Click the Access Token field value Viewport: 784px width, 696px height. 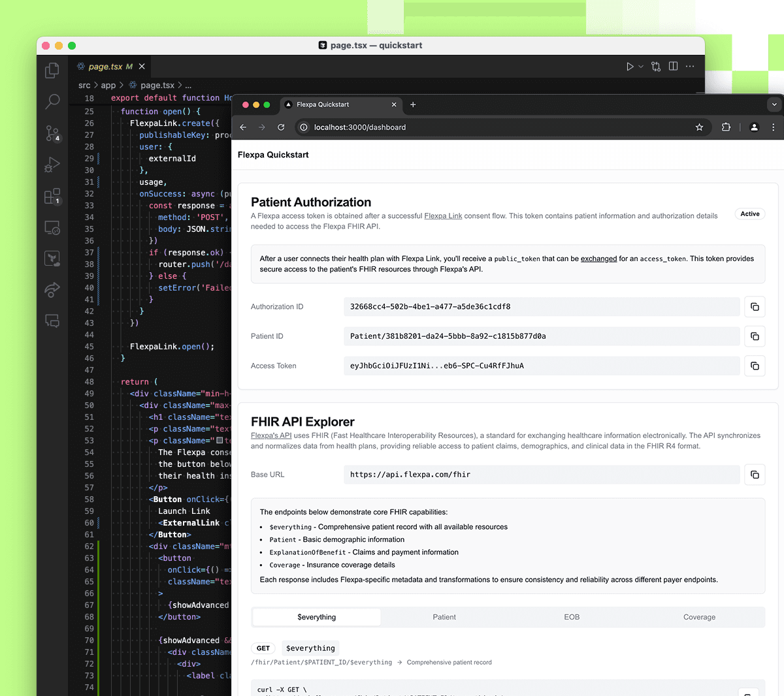pyautogui.click(x=542, y=366)
